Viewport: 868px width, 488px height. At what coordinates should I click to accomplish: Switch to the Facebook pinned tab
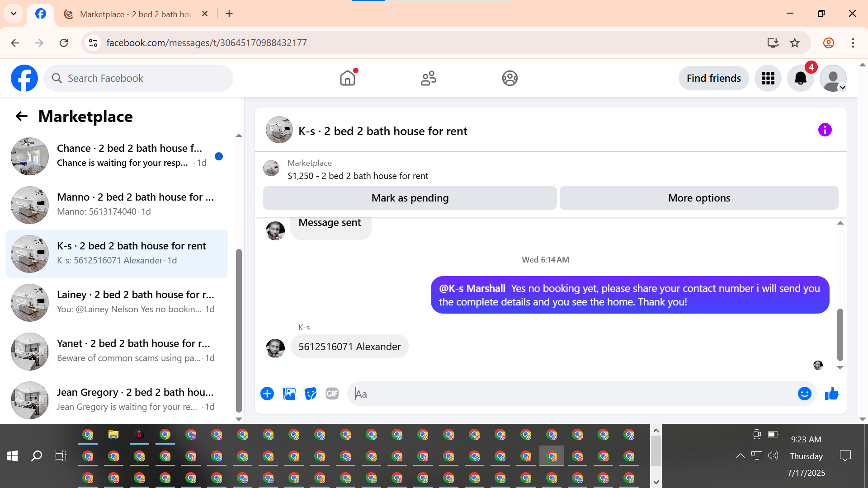pos(41,14)
